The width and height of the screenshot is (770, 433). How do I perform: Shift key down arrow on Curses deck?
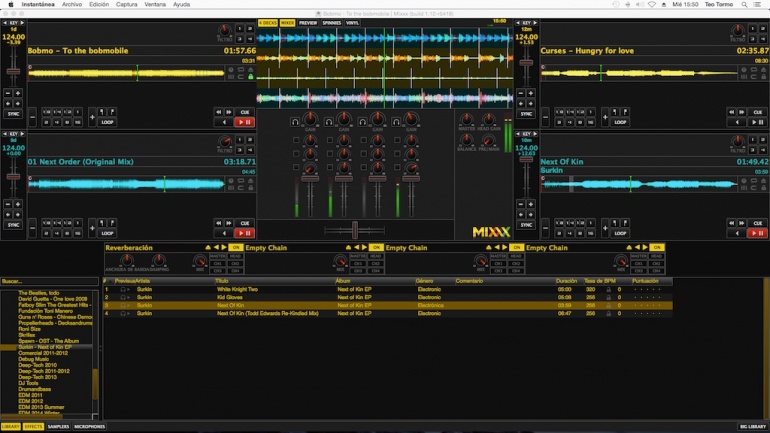click(518, 23)
